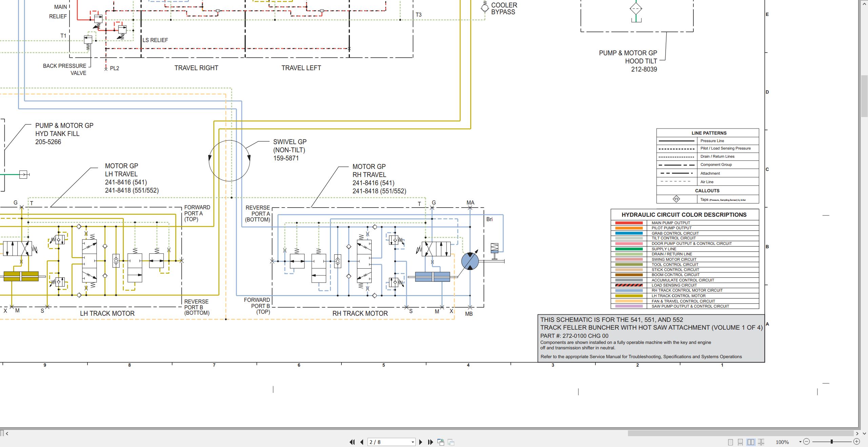Image resolution: width=868 pixels, height=447 pixels.
Task: Click the LH TRACK MOTOR label
Action: point(107,313)
